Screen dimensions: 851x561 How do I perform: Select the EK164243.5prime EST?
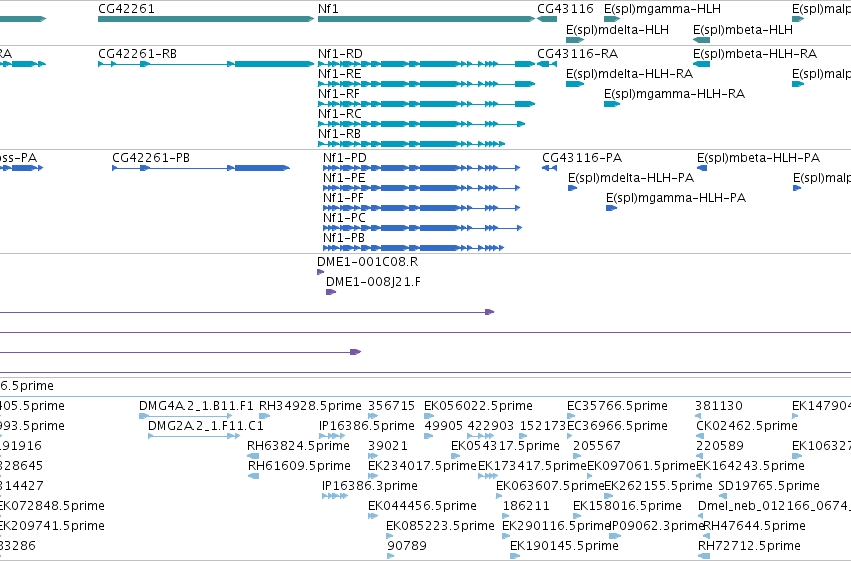pos(700,476)
